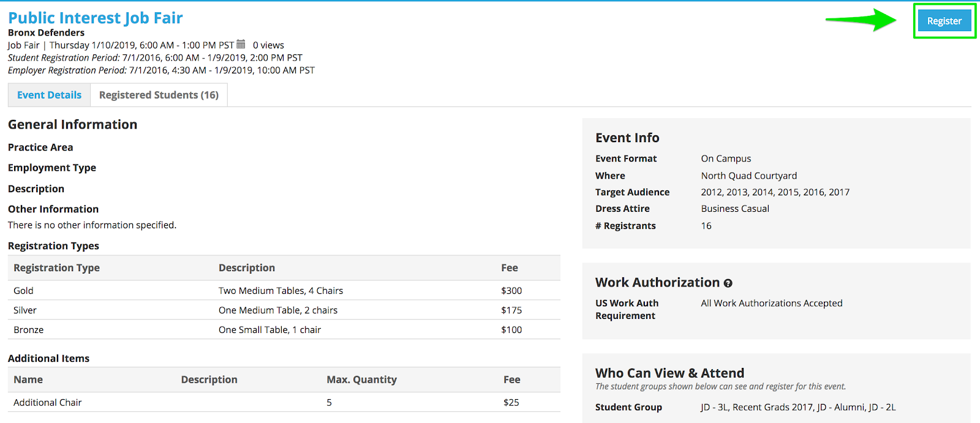
Task: Click the All Work Authorizations Accepted text
Action: click(x=771, y=303)
